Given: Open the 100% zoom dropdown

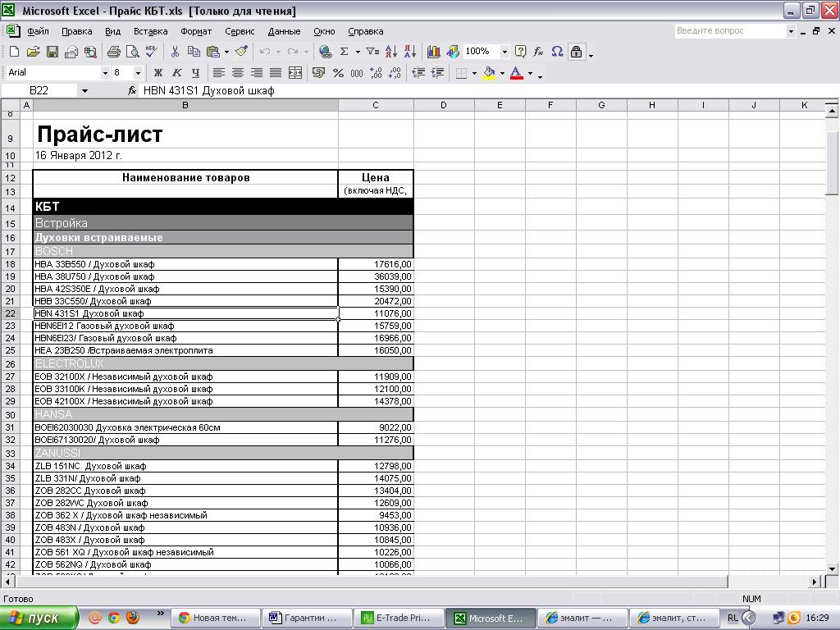Looking at the screenshot, I should [504, 52].
